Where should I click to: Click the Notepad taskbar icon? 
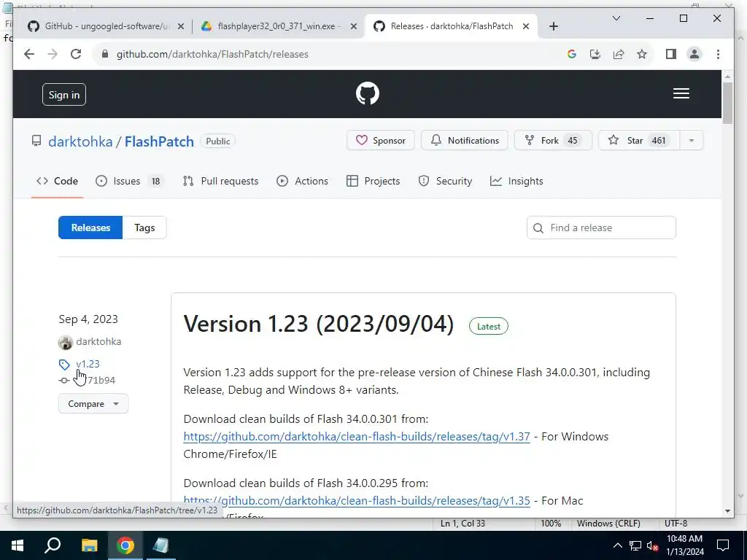pyautogui.click(x=160, y=545)
